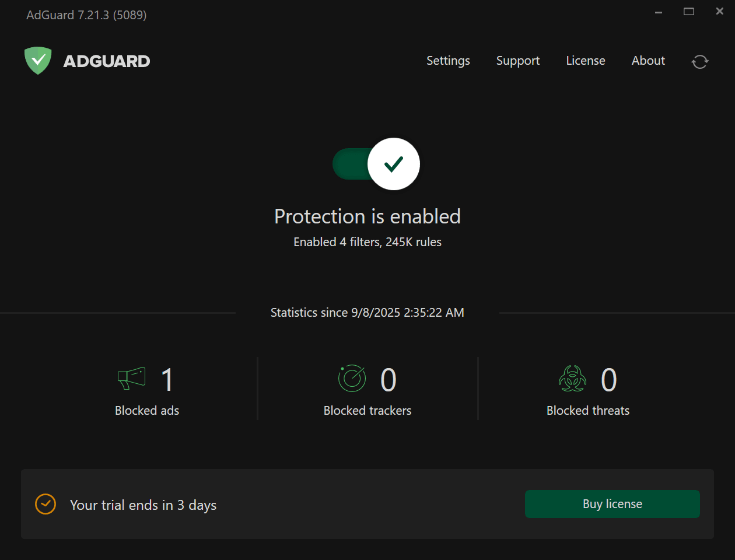Image resolution: width=735 pixels, height=560 pixels.
Task: Close the AdGuard window
Action: 720,11
